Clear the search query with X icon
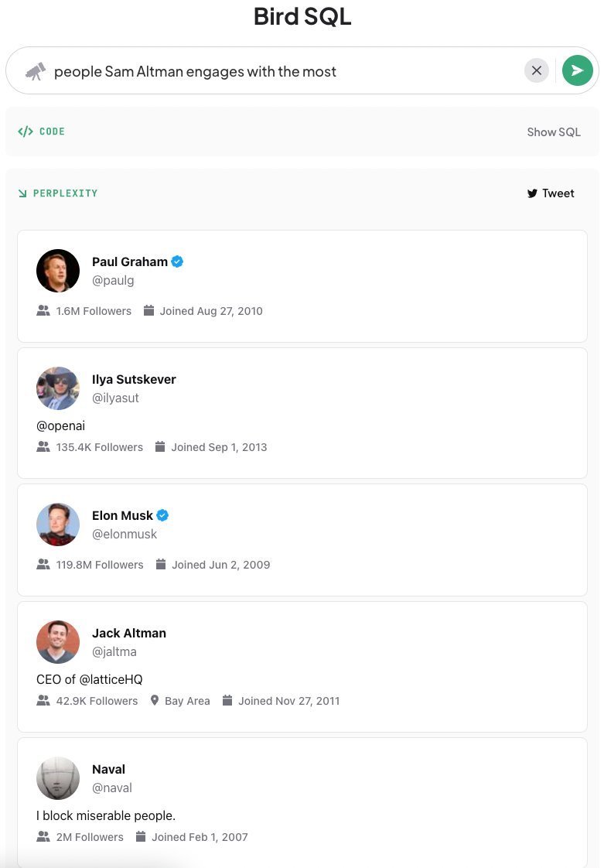The width and height of the screenshot is (604, 868). (x=537, y=71)
